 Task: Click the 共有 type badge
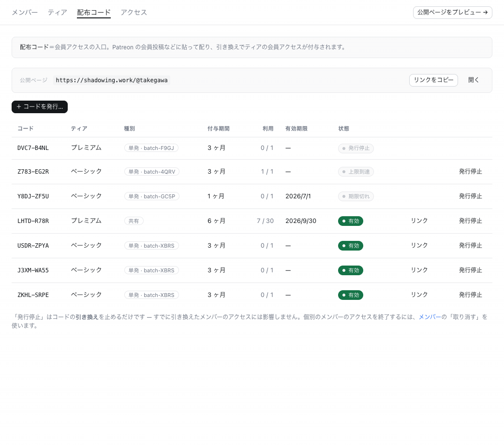[133, 221]
